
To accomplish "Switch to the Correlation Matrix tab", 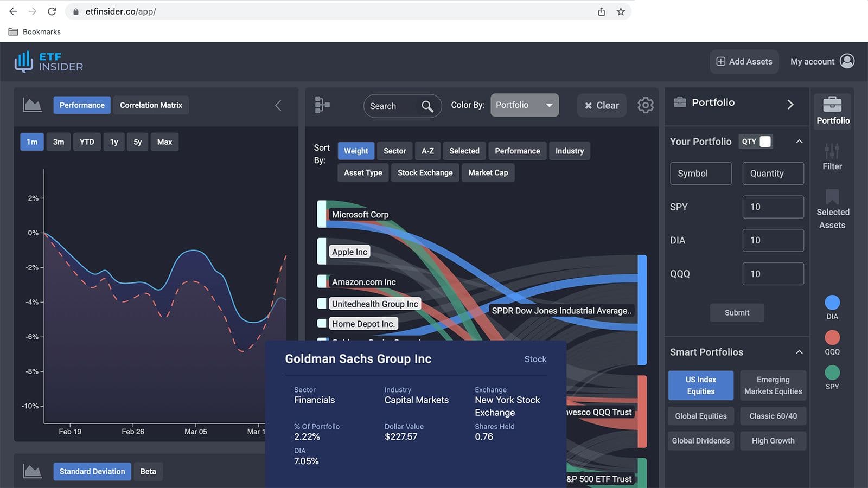I will (x=151, y=105).
